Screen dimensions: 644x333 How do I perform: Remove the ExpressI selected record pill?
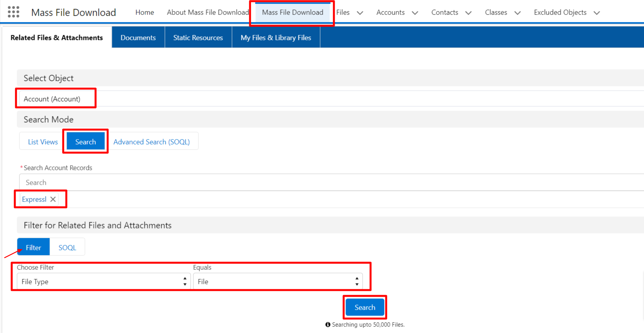pyautogui.click(x=53, y=199)
